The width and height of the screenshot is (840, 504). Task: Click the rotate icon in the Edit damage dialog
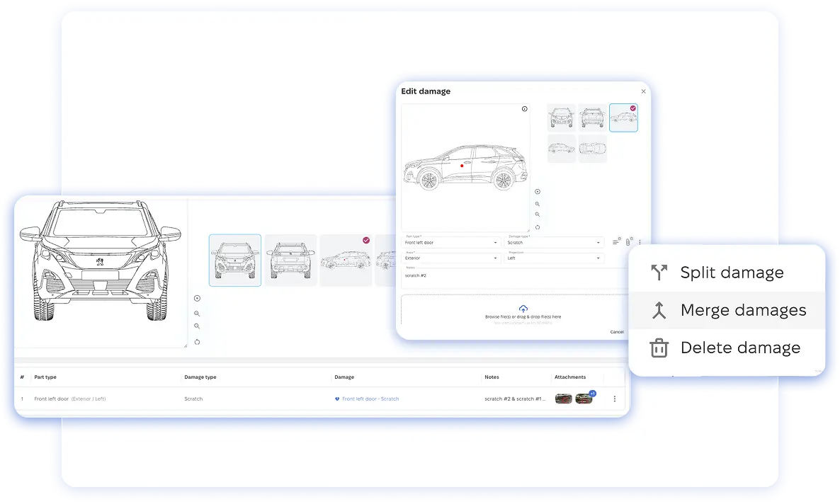[x=538, y=227]
